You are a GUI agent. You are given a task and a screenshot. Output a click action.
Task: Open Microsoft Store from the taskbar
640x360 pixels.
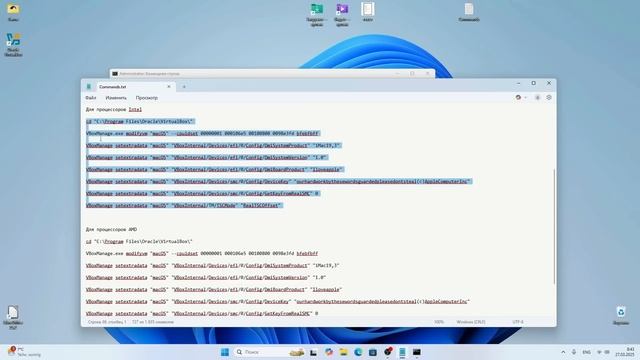pos(373,352)
